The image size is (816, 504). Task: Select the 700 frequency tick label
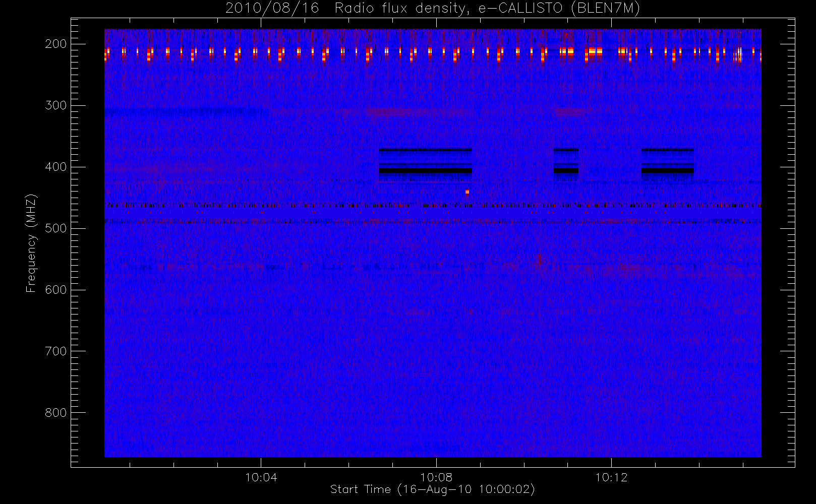(56, 351)
